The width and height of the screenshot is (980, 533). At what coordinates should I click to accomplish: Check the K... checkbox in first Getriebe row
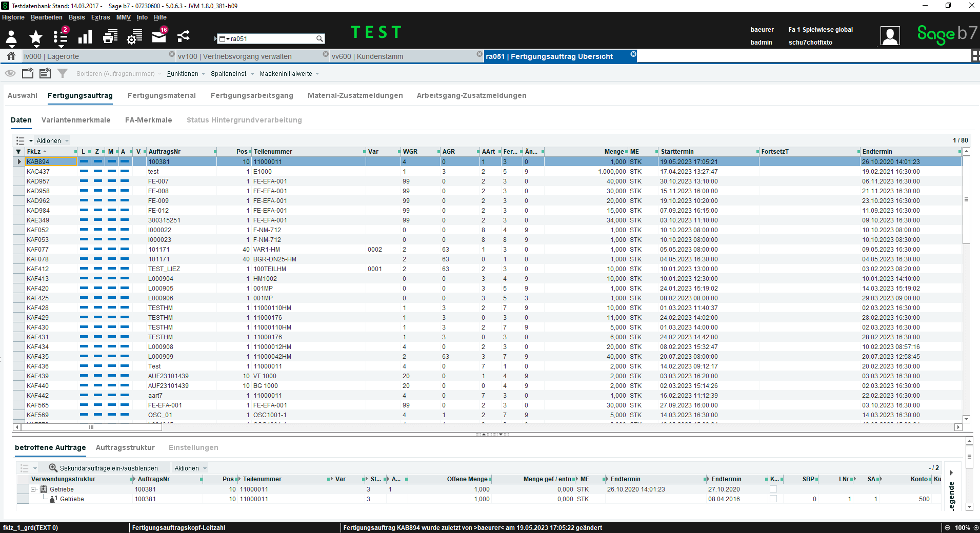[773, 489]
